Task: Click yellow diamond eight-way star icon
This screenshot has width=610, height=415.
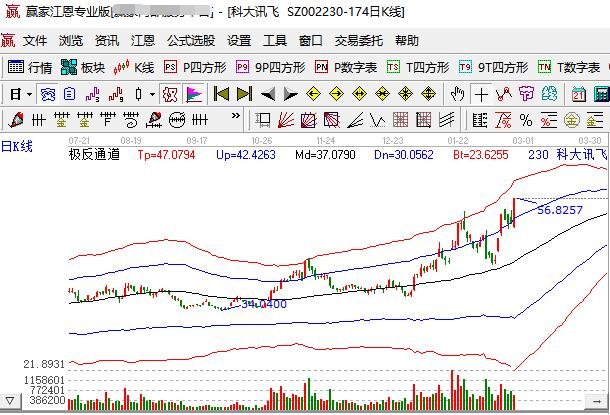Action: click(x=405, y=94)
